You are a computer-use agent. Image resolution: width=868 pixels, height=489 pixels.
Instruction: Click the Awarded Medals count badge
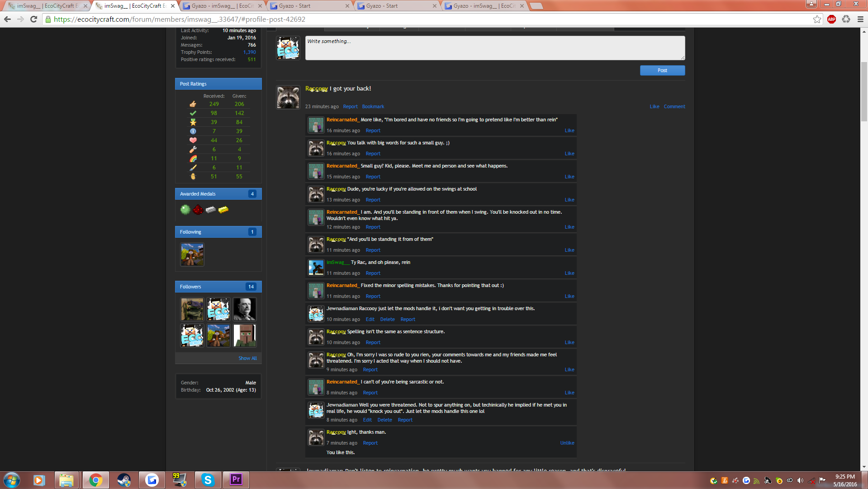click(x=252, y=194)
